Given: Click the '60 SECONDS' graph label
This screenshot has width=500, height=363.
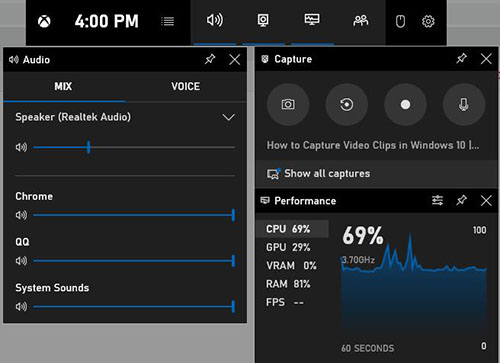Looking at the screenshot, I should pos(368,348).
